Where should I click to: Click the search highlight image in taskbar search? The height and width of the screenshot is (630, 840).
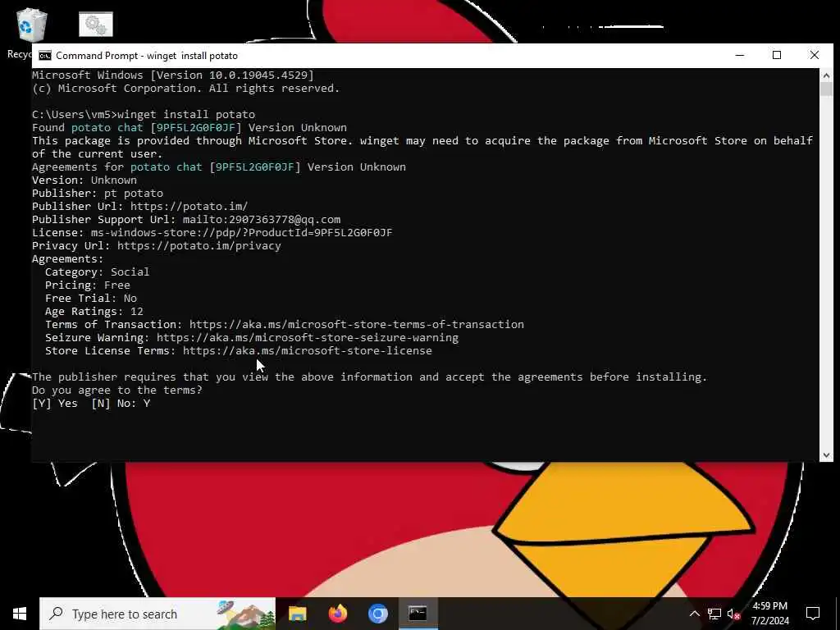[x=246, y=614]
